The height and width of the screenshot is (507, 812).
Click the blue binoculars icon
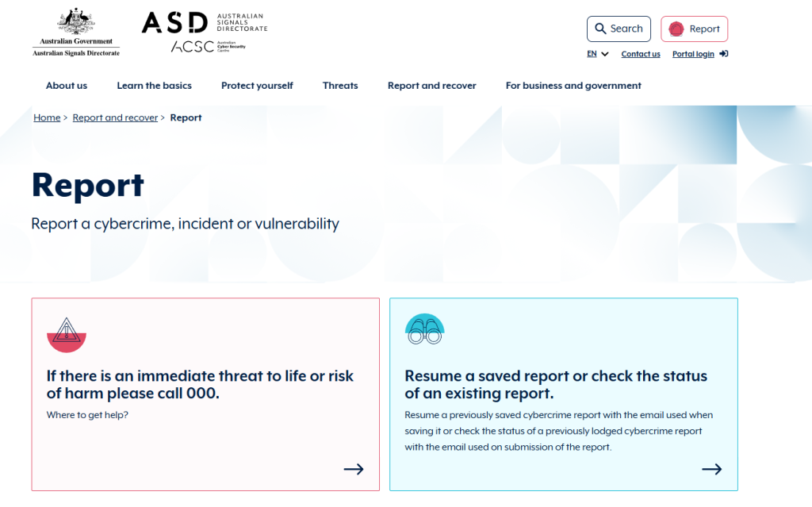tap(424, 329)
